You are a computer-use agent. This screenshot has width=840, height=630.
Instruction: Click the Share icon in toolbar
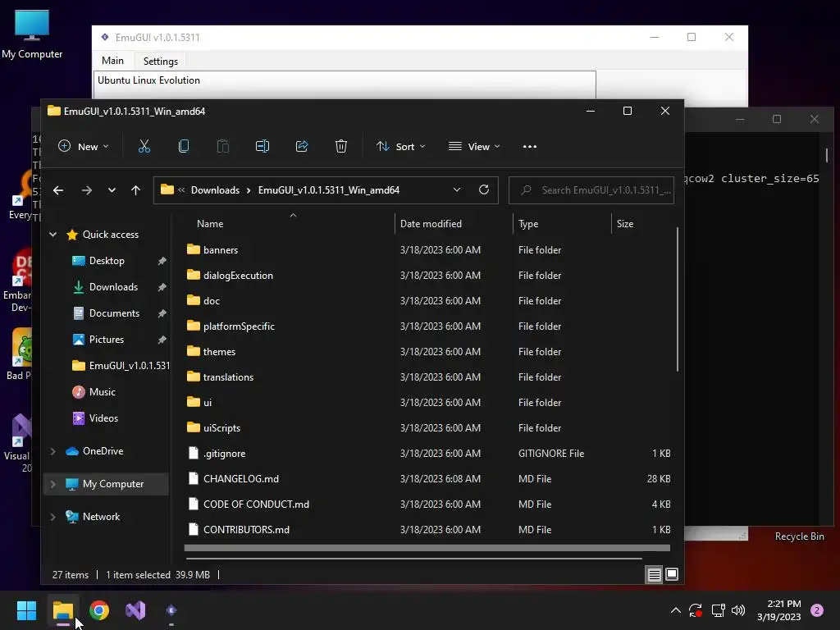click(302, 146)
